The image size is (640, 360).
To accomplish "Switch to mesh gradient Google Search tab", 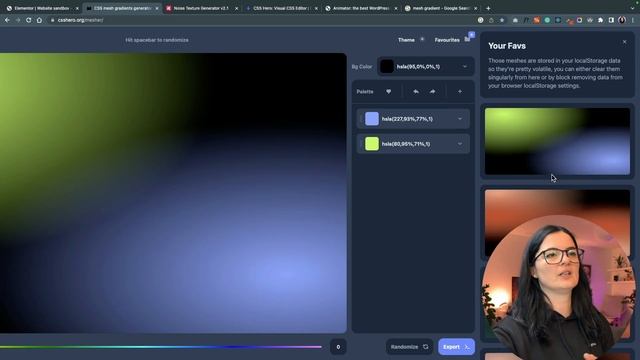I will (x=440, y=8).
